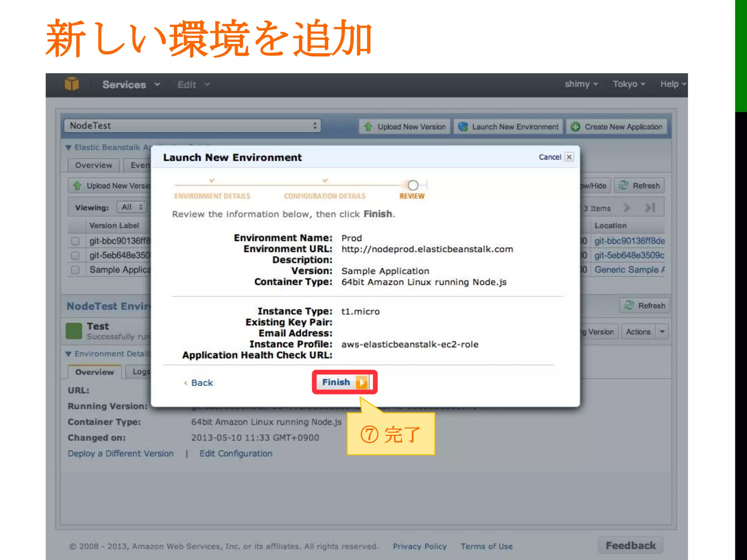Expand the Actions dropdown arrow

(662, 332)
